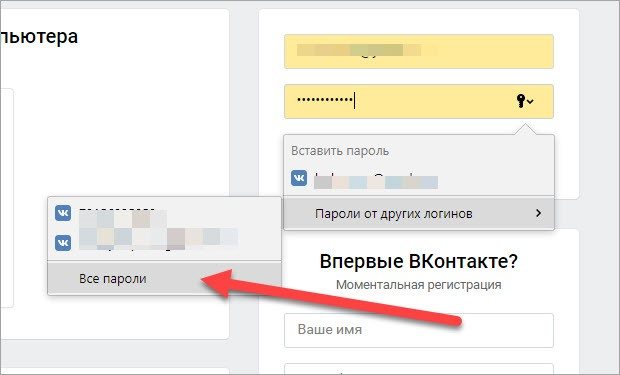
Task: Select 'Все пароли' menu entry
Action: click(x=164, y=278)
